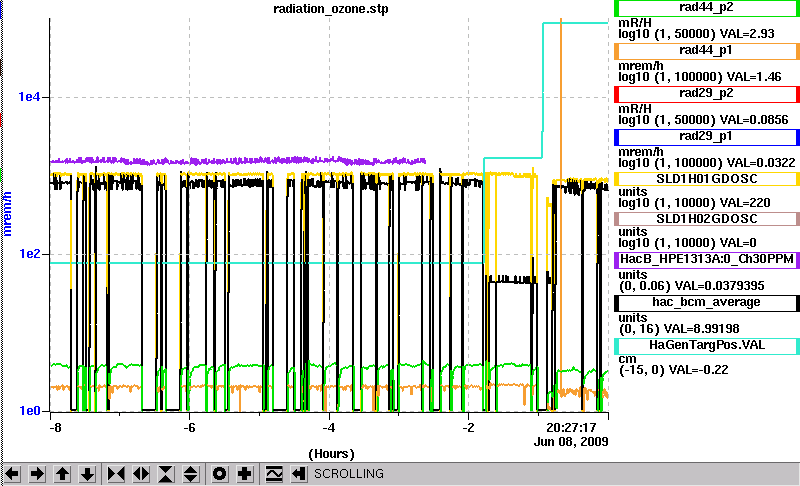Image resolution: width=800 pixels, height=486 pixels.
Task: Click the Jun 08, 2009 date label
Action: [571, 442]
